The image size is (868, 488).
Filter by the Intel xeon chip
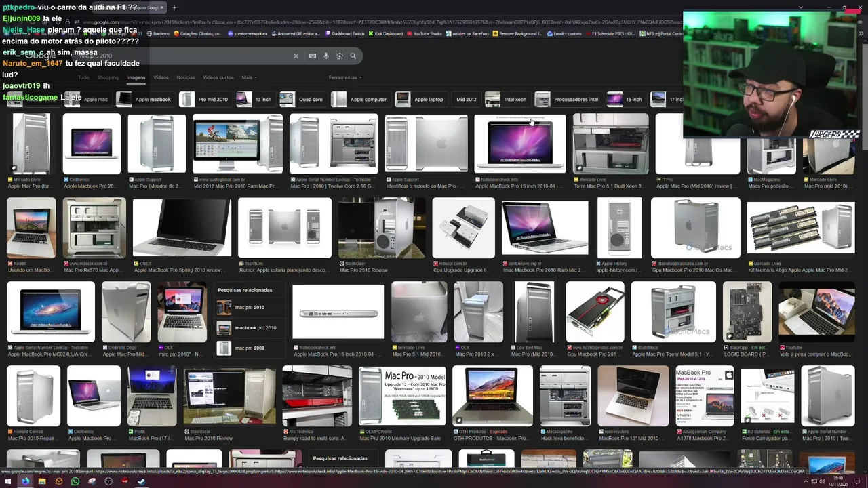pyautogui.click(x=507, y=99)
